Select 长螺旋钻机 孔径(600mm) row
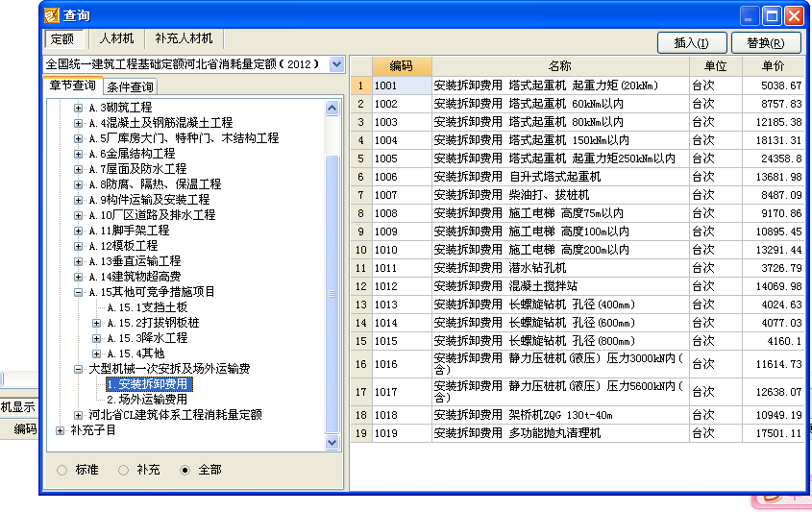The width and height of the screenshot is (812, 512). (578, 323)
